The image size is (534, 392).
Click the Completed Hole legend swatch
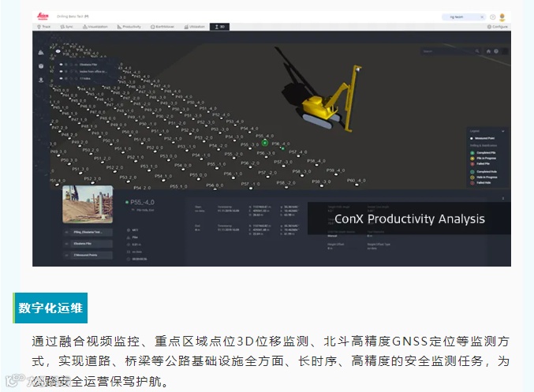pos(472,172)
